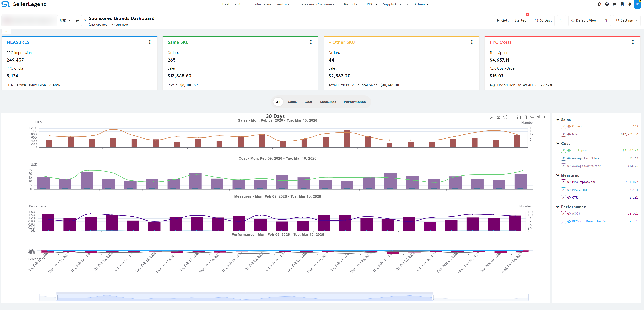The image size is (644, 313).
Task: Switch to the Performance tab
Action: [x=354, y=102]
